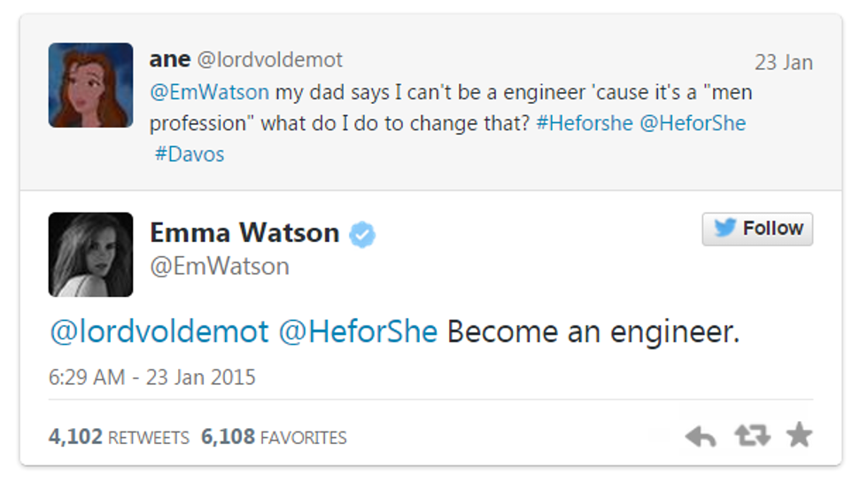This screenshot has width=868, height=499.
Task: Follow Emma Watson
Action: click(757, 229)
